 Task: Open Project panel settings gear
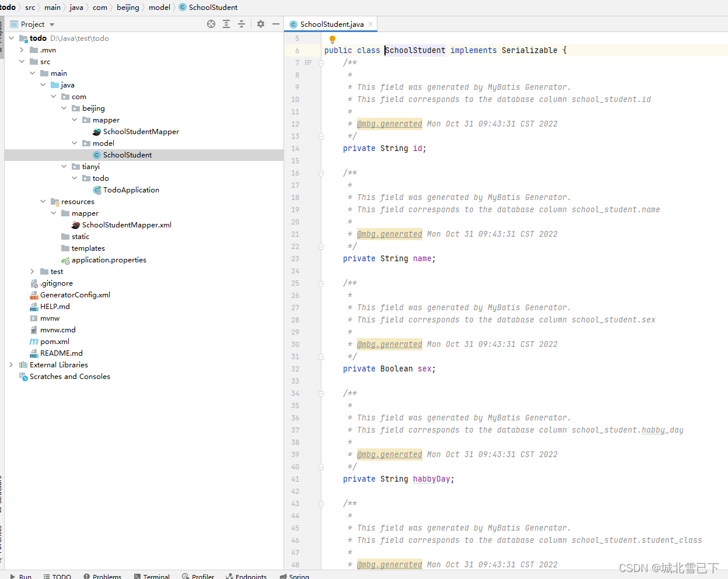(260, 24)
